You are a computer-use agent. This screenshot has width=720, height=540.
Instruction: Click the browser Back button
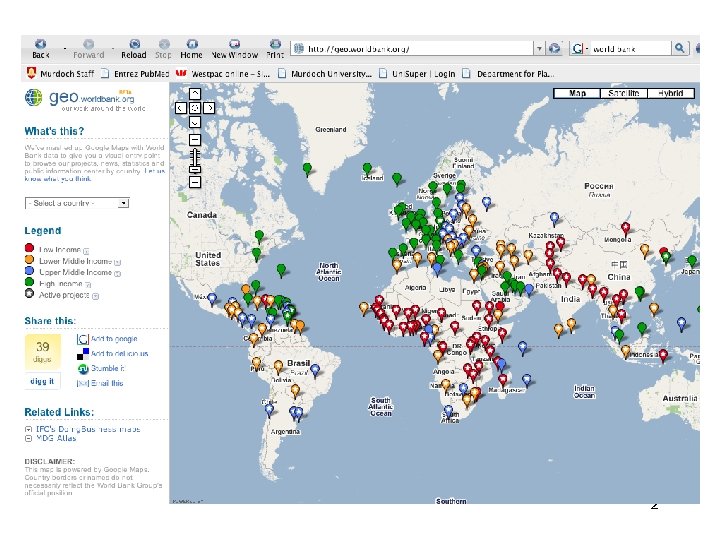pos(40,46)
